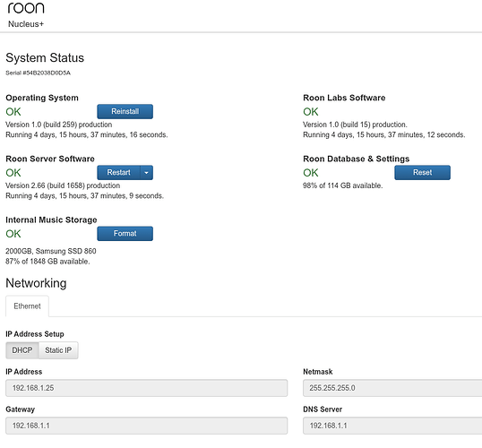Click '87% of 1848 GB available.'
The width and height of the screenshot is (482, 448).
click(x=47, y=262)
